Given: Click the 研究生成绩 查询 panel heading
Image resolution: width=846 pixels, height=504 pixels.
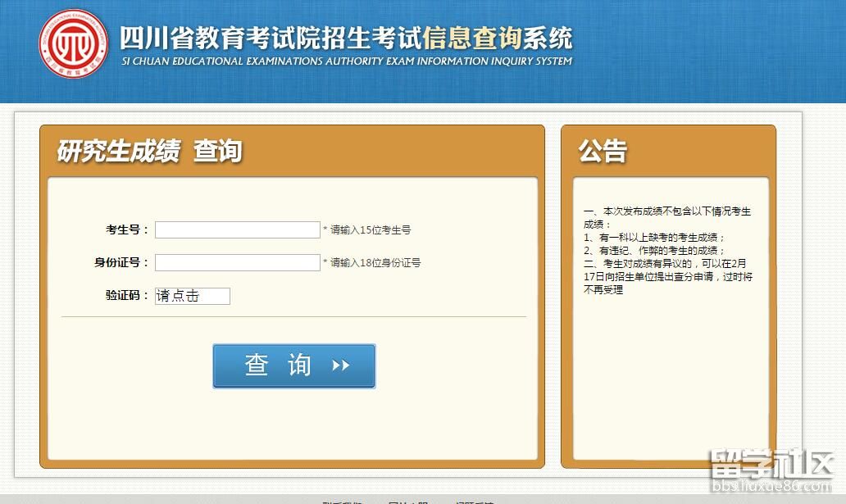Looking at the screenshot, I should pyautogui.click(x=149, y=152).
